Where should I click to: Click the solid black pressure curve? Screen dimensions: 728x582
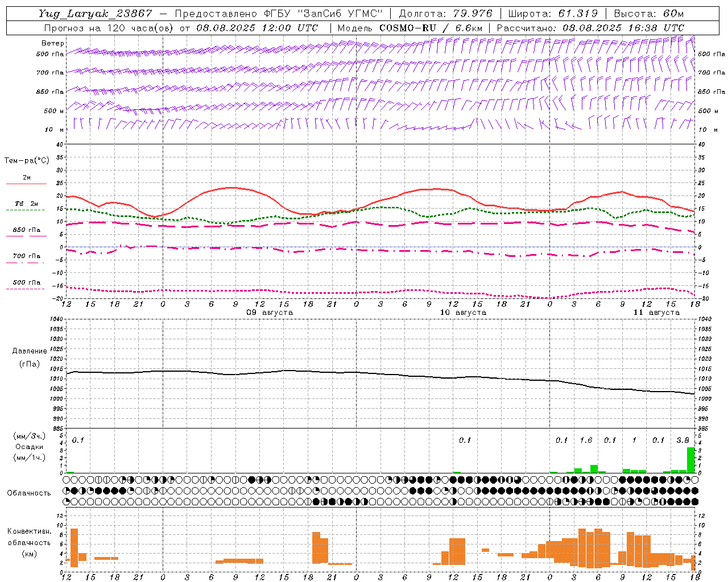tap(381, 374)
